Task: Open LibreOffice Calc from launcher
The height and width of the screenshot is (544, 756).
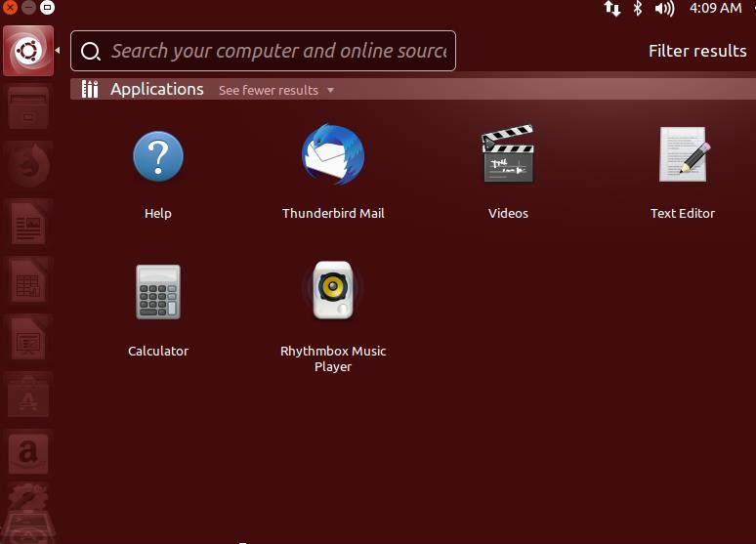Action: (x=28, y=280)
